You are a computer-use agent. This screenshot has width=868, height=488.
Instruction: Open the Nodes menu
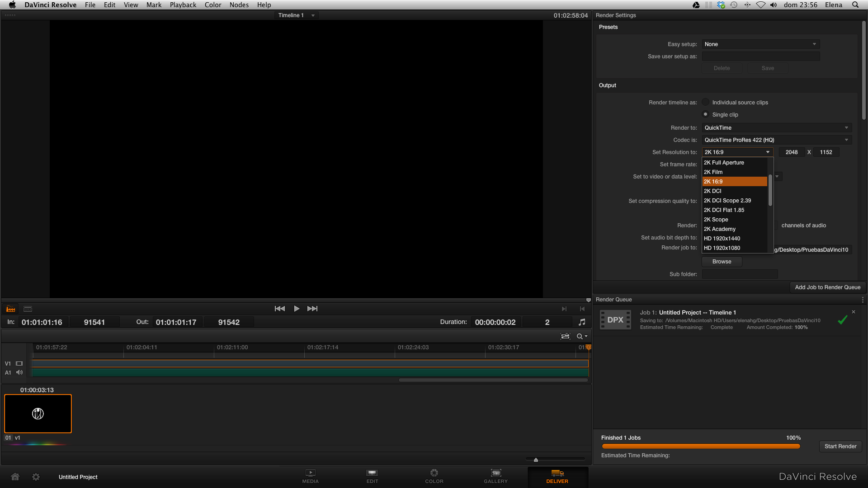(x=239, y=5)
